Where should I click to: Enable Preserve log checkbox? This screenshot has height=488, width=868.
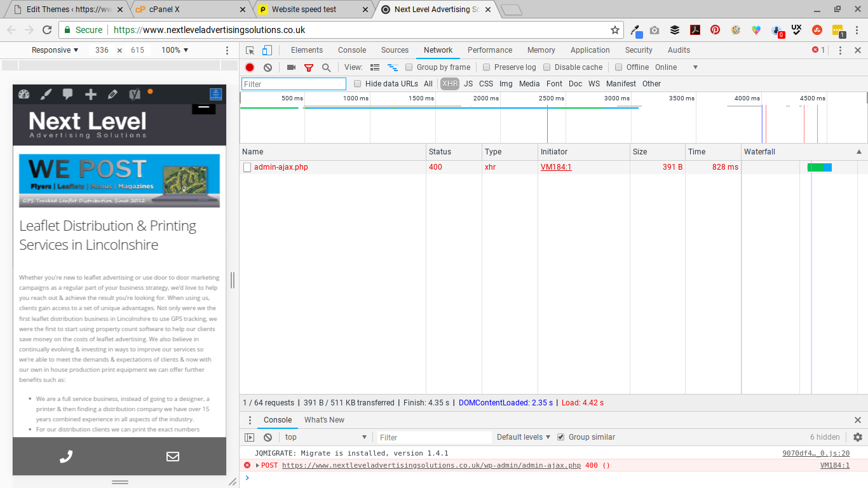[487, 67]
